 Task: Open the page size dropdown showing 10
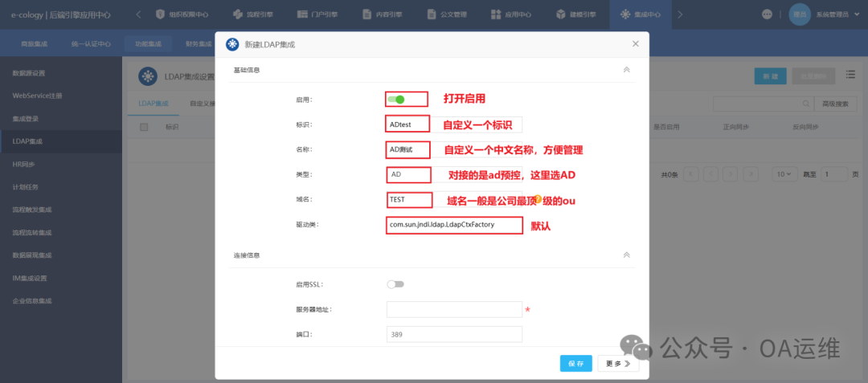[x=780, y=174]
